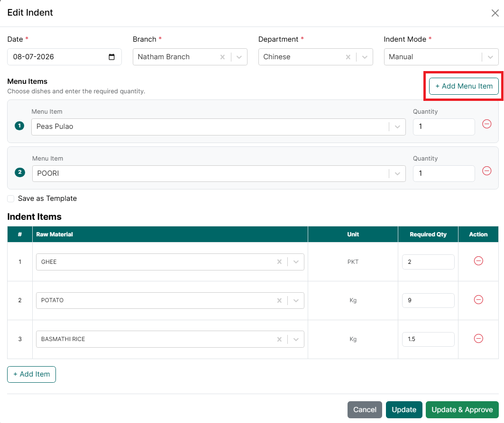
Task: Click Update & Approve button
Action: pyautogui.click(x=462, y=410)
